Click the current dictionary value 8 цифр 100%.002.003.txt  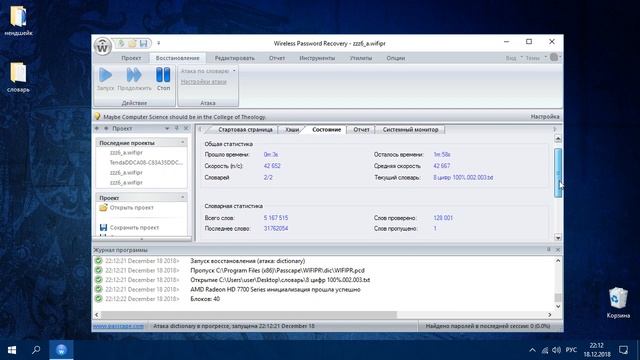(x=463, y=178)
